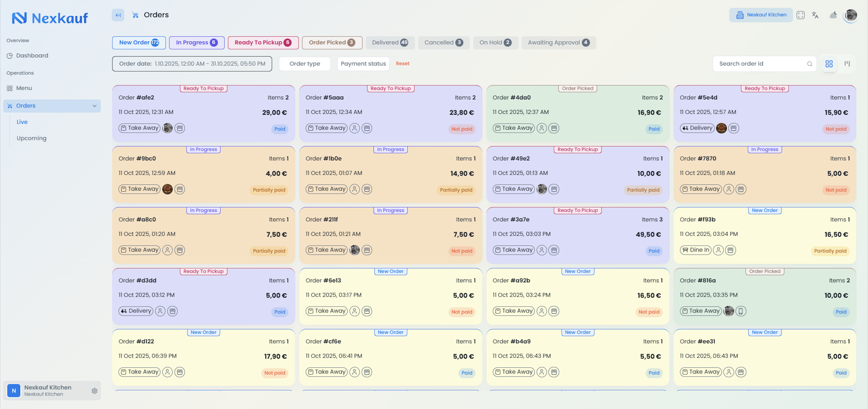
Task: Switch to board column view
Action: click(847, 64)
